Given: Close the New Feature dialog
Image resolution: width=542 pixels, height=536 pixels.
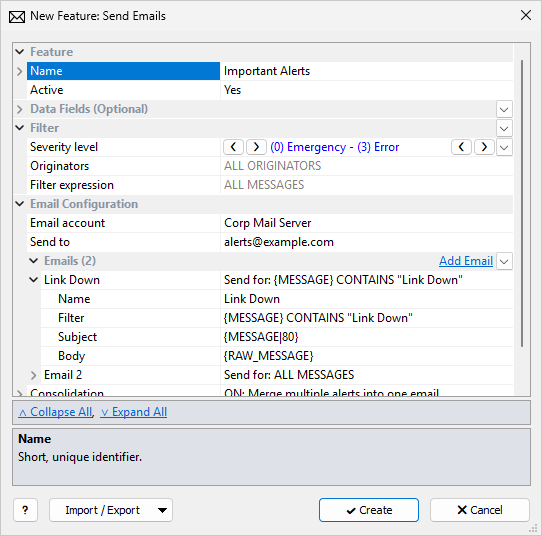Looking at the screenshot, I should (526, 15).
